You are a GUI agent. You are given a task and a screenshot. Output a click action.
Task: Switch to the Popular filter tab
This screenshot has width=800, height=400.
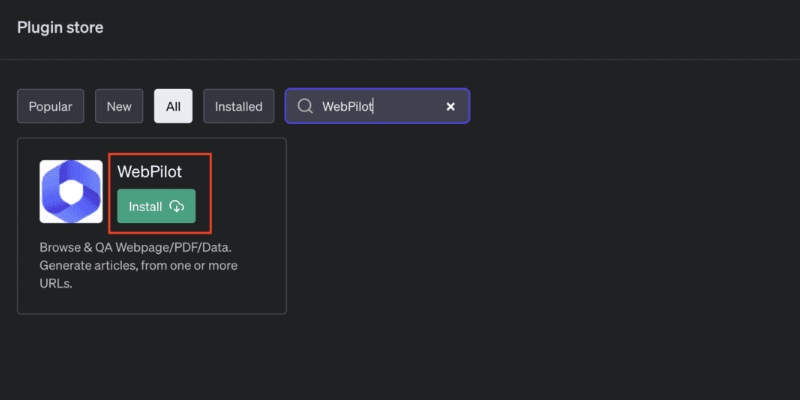(51, 106)
